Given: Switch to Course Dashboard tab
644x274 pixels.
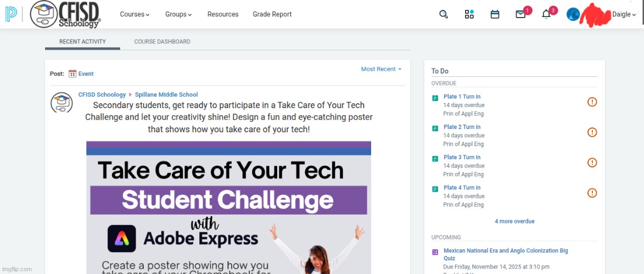Looking at the screenshot, I should click(162, 42).
